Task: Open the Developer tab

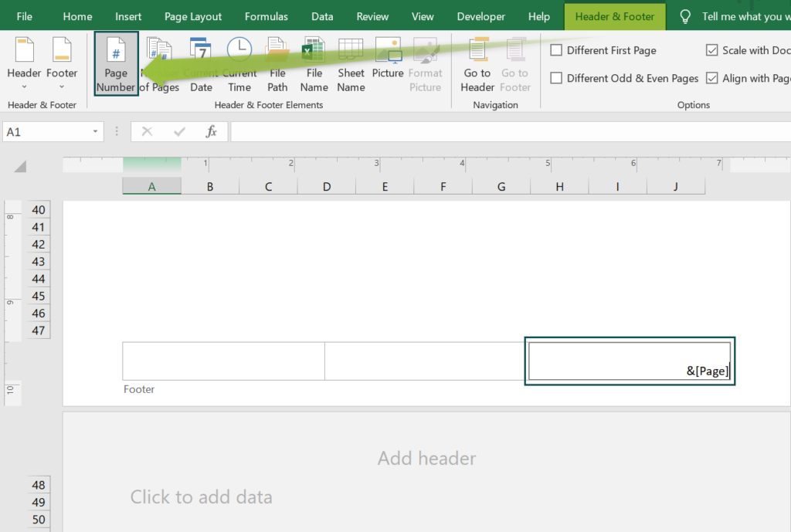Action: 480,16
